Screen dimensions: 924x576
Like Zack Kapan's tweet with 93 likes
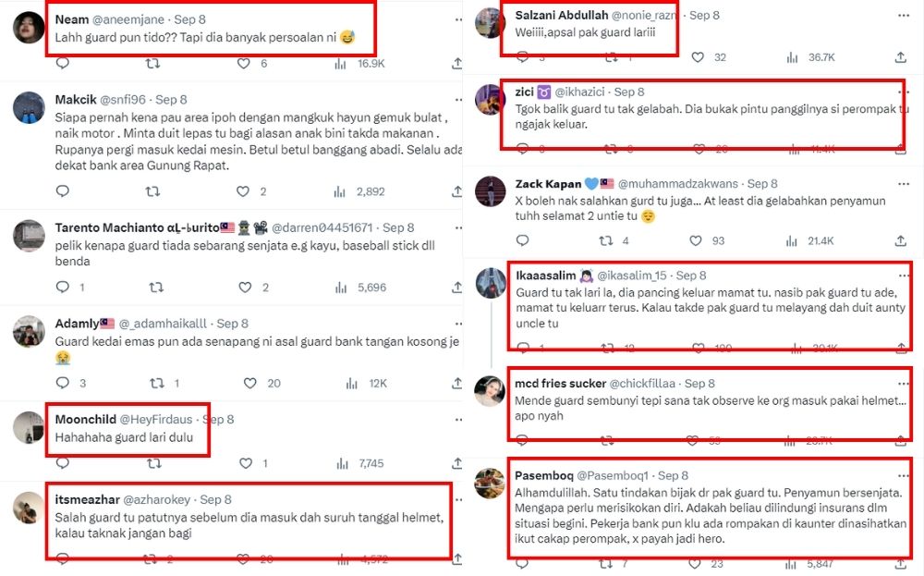[696, 240]
